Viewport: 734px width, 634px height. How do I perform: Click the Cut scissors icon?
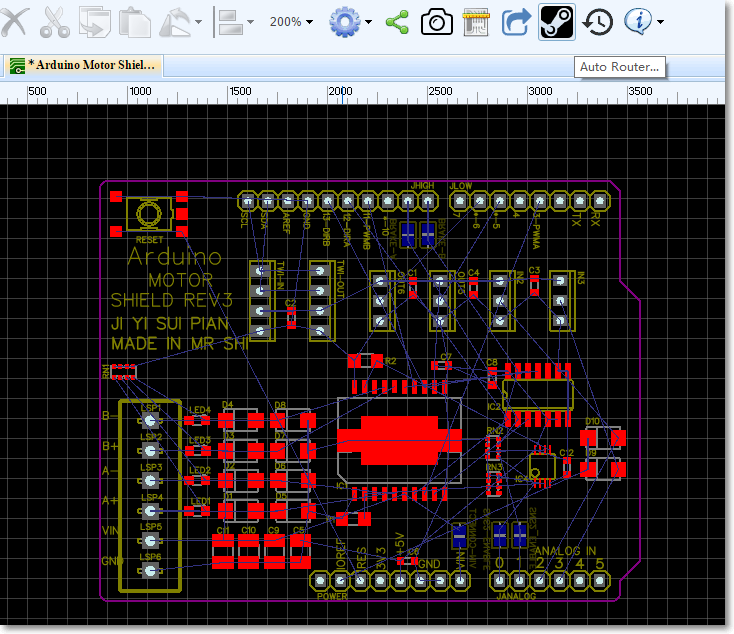point(54,22)
